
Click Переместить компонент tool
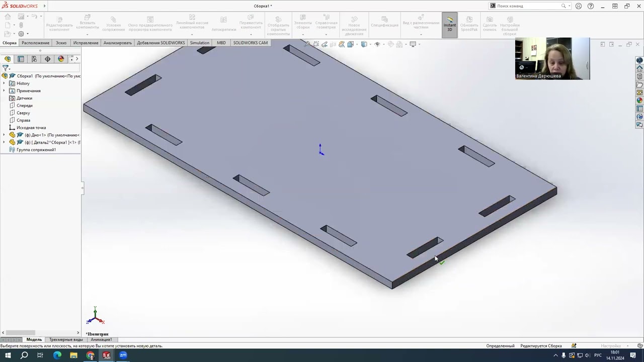point(251,23)
